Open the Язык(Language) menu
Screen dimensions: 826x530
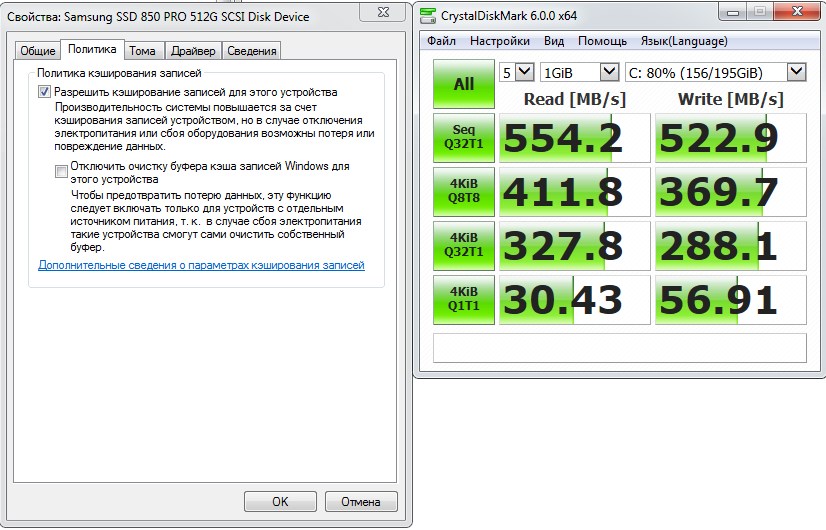click(684, 41)
